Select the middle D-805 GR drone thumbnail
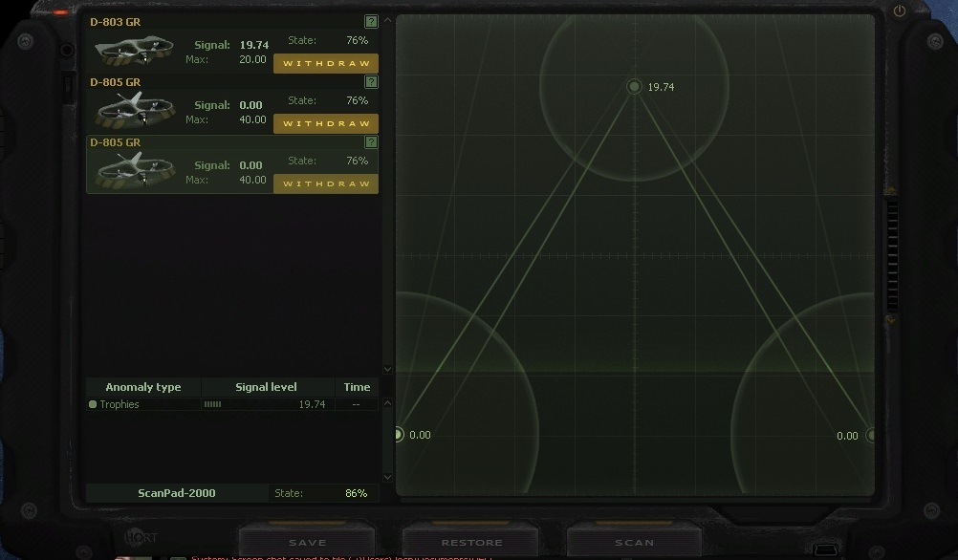The height and width of the screenshot is (560, 958). click(135, 110)
